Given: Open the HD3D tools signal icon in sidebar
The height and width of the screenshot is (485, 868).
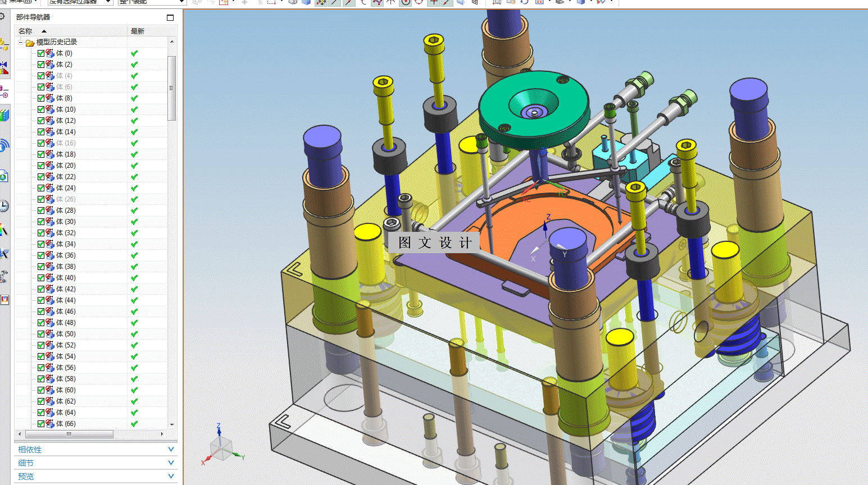Looking at the screenshot, I should pos(4,146).
